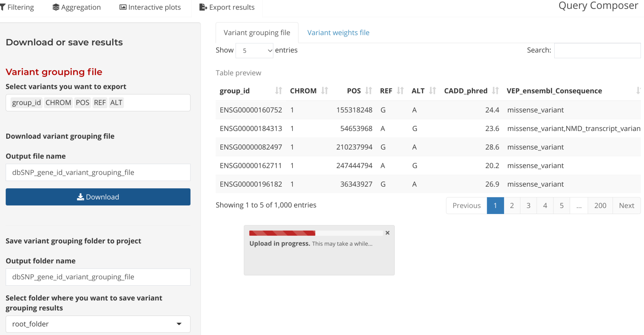The image size is (644, 335).
Task: Open the Show entries dropdown
Action: [x=254, y=50]
